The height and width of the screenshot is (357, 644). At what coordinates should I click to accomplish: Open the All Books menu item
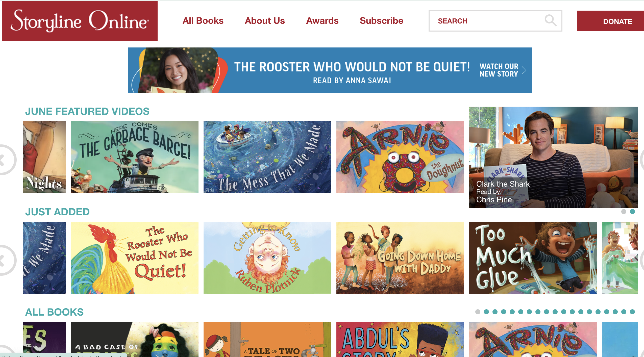[x=203, y=21]
